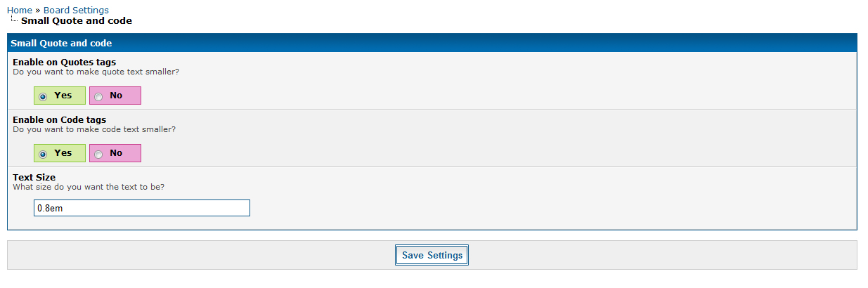Click the bold Small Quote and code breadcrumb title
868x288 pixels.
click(77, 21)
